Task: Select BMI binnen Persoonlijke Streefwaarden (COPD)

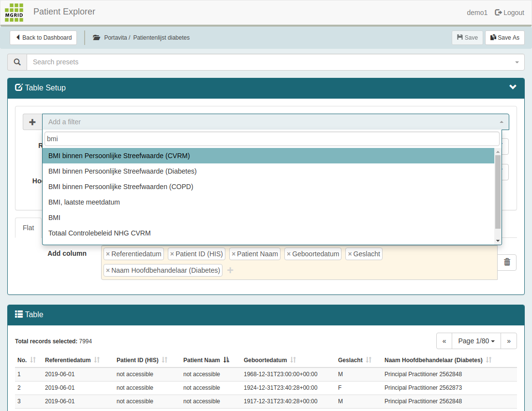Action: [268, 187]
